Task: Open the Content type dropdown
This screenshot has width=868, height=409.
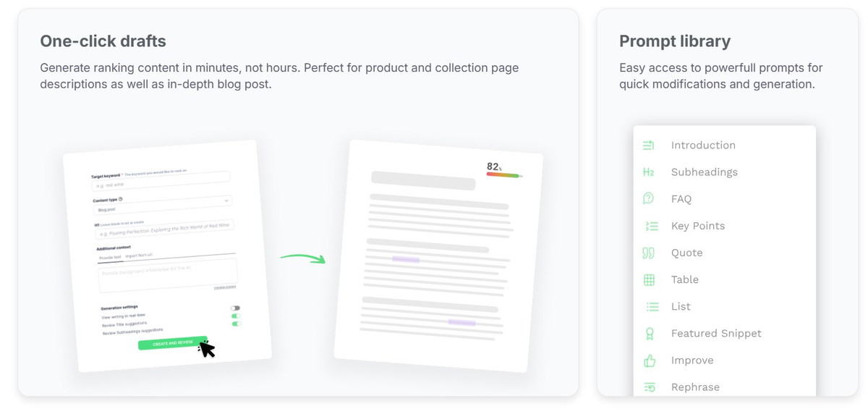Action: 162,205
